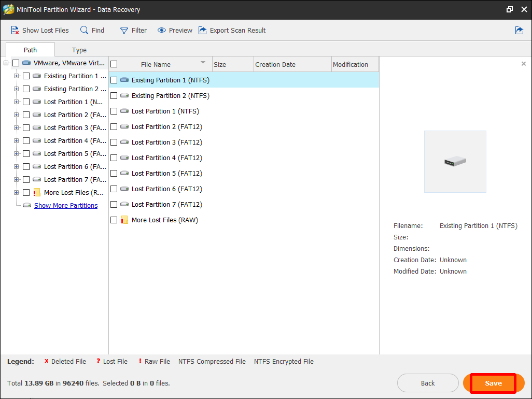Switch to the Type tab
Viewport: 532px width, 399px height.
tap(79, 50)
